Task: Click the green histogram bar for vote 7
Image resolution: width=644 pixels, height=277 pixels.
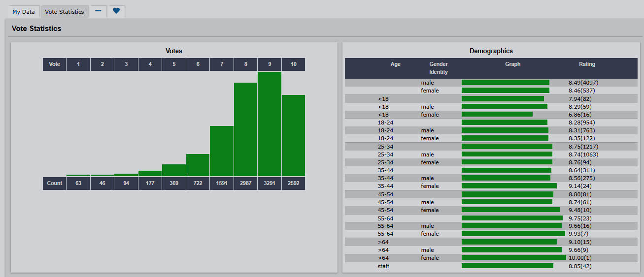Action: coord(222,151)
